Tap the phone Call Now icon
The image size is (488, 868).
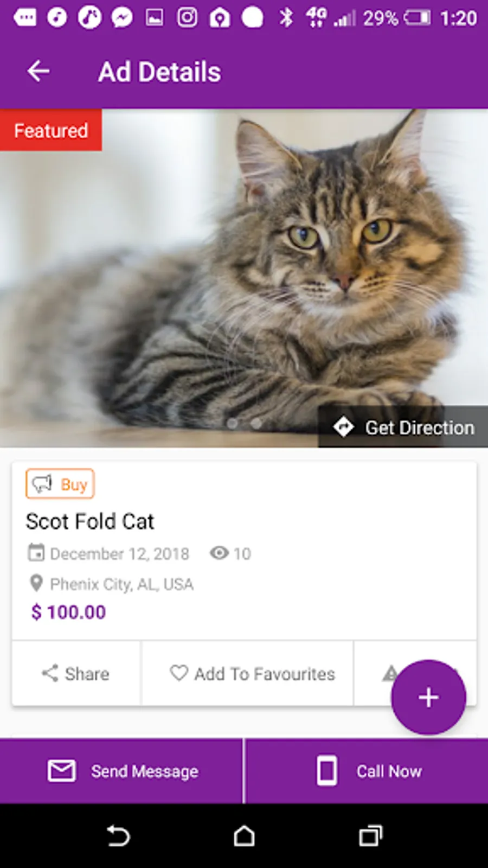click(x=326, y=770)
